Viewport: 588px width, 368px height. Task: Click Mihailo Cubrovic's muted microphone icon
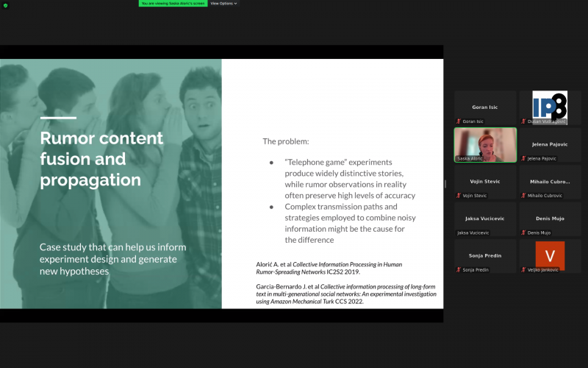(524, 196)
